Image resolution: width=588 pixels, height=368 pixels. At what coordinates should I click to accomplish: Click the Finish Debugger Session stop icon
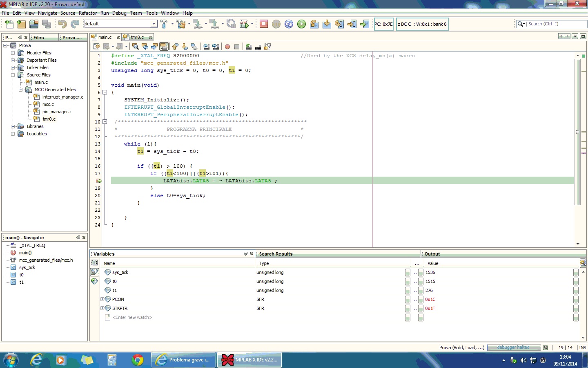click(264, 24)
